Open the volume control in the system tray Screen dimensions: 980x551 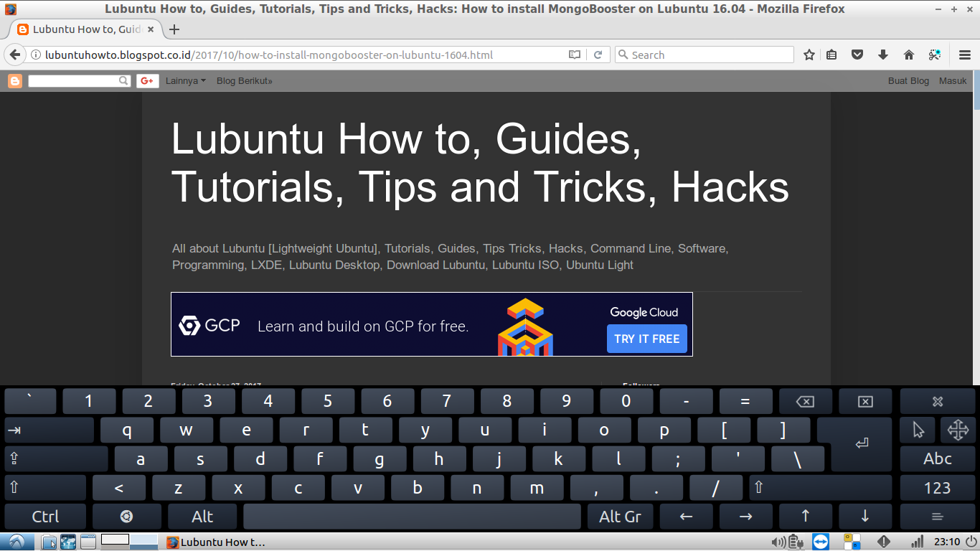click(780, 542)
